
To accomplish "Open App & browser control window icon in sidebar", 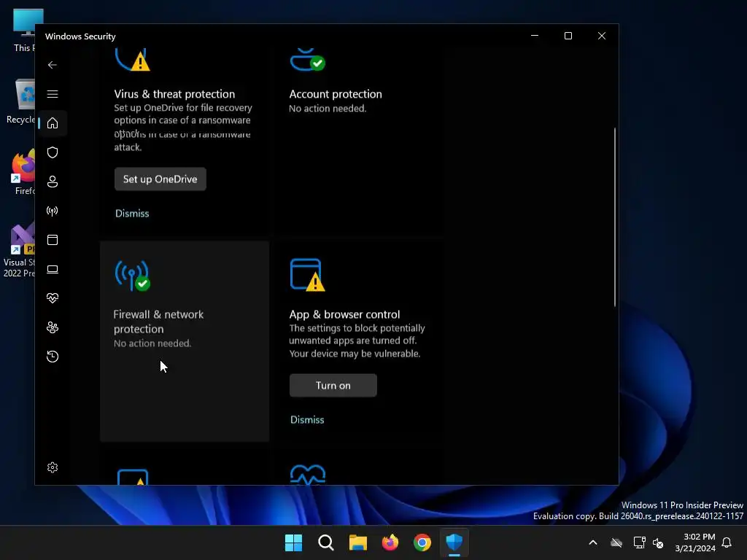I will click(x=53, y=240).
